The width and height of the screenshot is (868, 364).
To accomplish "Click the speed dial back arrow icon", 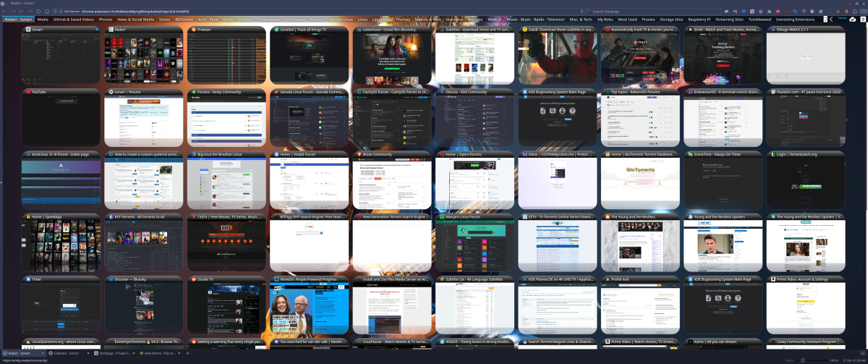I will (831, 20).
